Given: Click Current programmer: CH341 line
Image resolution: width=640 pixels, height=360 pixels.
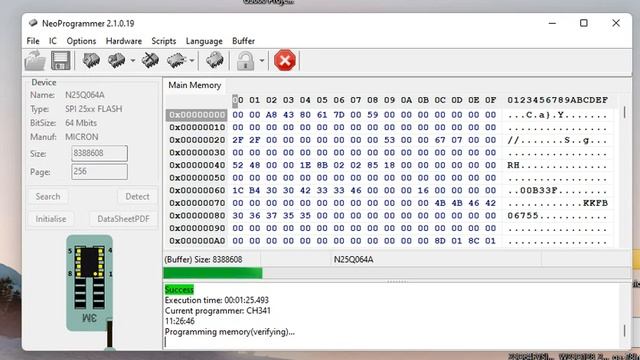Looking at the screenshot, I should pos(218,311).
